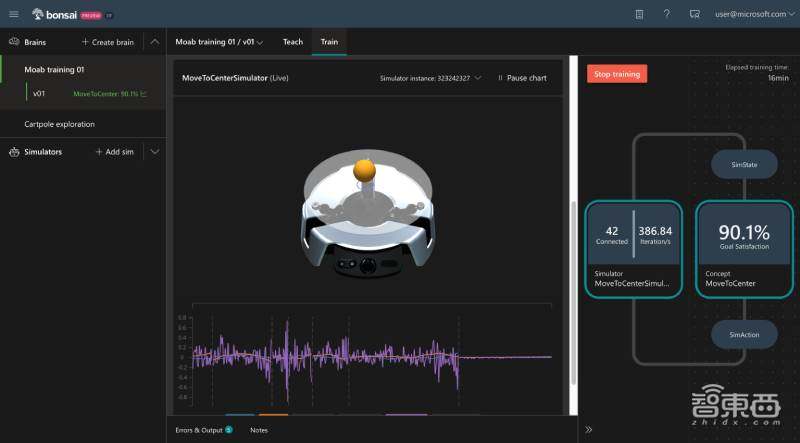Click the Brains section icon

[14, 42]
